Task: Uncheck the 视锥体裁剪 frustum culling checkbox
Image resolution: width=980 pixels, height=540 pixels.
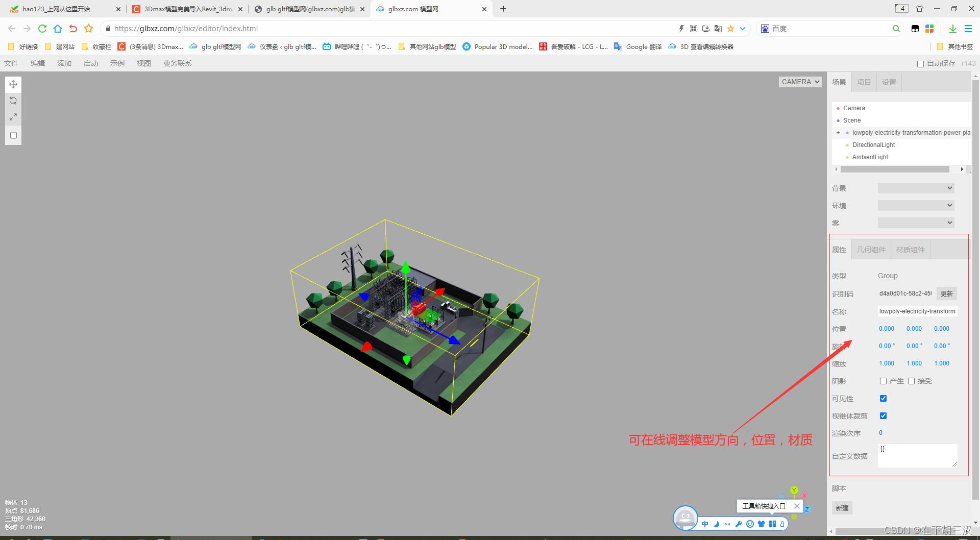Action: [x=883, y=415]
